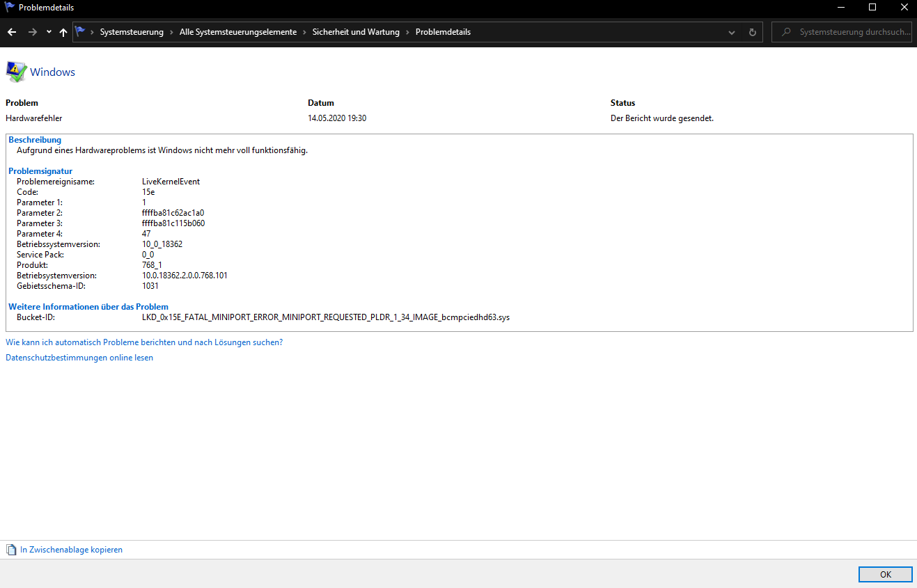
Task: Navigate to Sicherheit und Wartung breadcrumb
Action: point(356,32)
